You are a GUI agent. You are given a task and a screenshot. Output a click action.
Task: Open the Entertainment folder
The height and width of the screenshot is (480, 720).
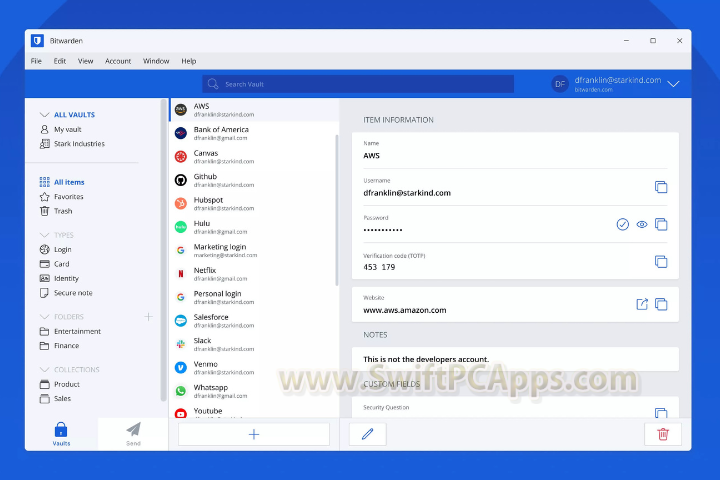click(77, 331)
